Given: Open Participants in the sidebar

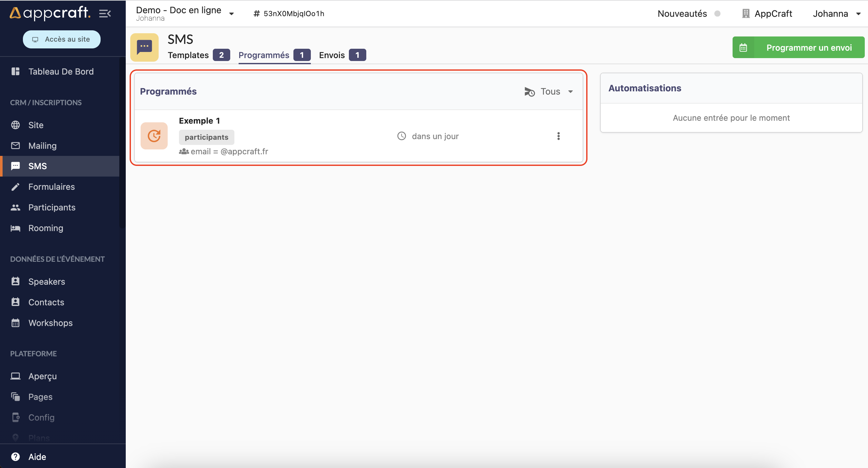Looking at the screenshot, I should 52,207.
